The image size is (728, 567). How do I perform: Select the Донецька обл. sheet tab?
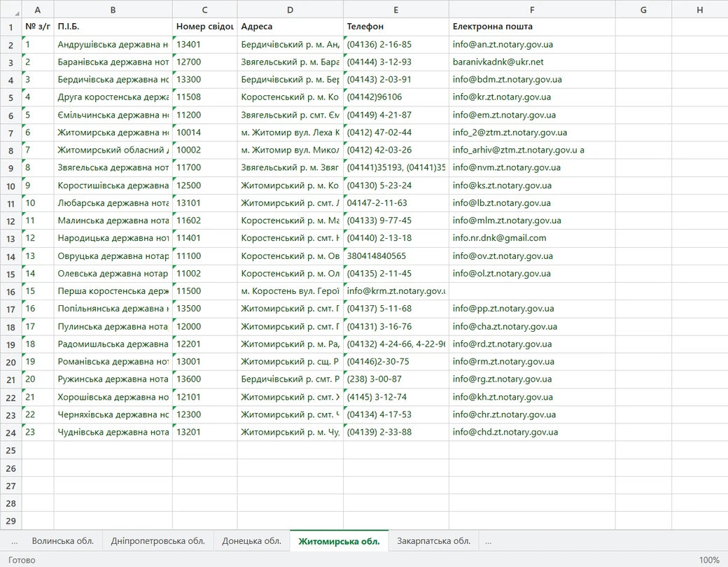click(x=251, y=541)
